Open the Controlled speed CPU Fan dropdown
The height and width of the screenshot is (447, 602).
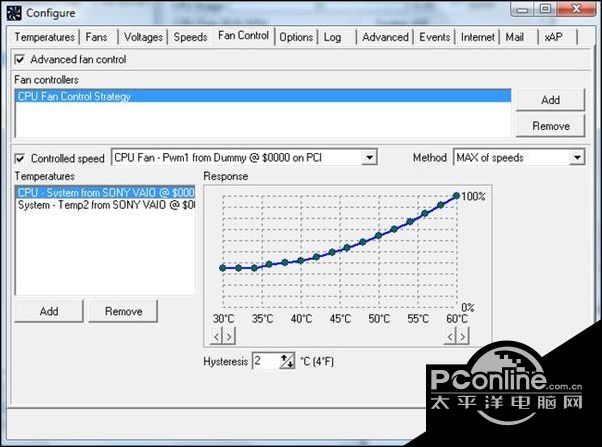(369, 157)
